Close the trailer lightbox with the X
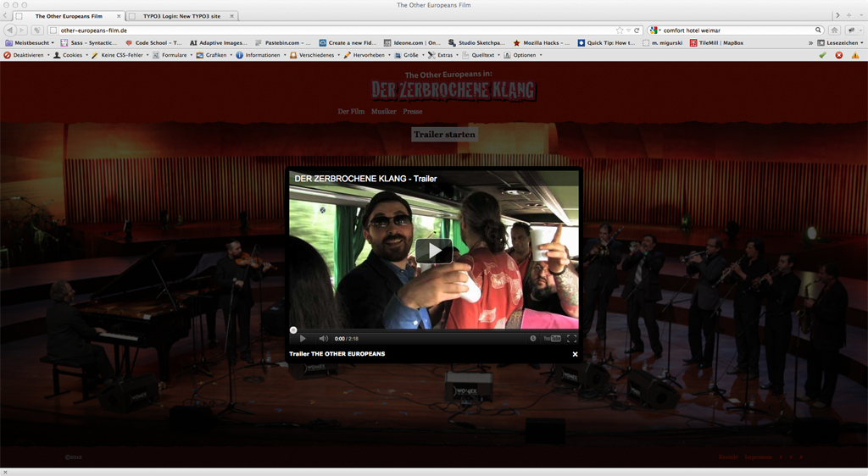The width and height of the screenshot is (868, 476). (575, 354)
